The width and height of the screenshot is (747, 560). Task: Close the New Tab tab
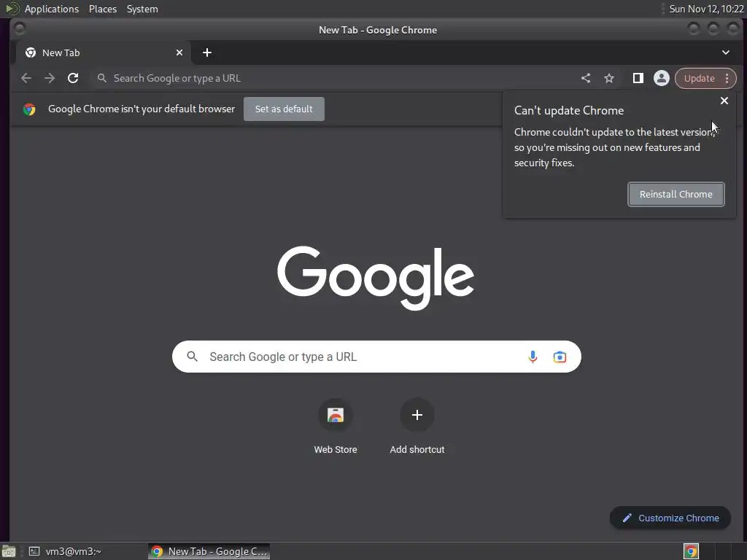pos(179,52)
